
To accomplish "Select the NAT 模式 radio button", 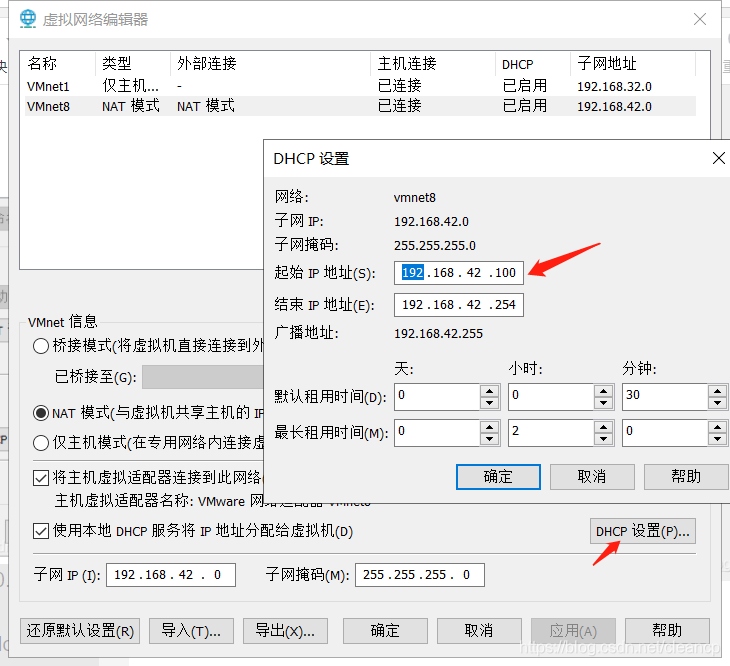I will pos(41,413).
